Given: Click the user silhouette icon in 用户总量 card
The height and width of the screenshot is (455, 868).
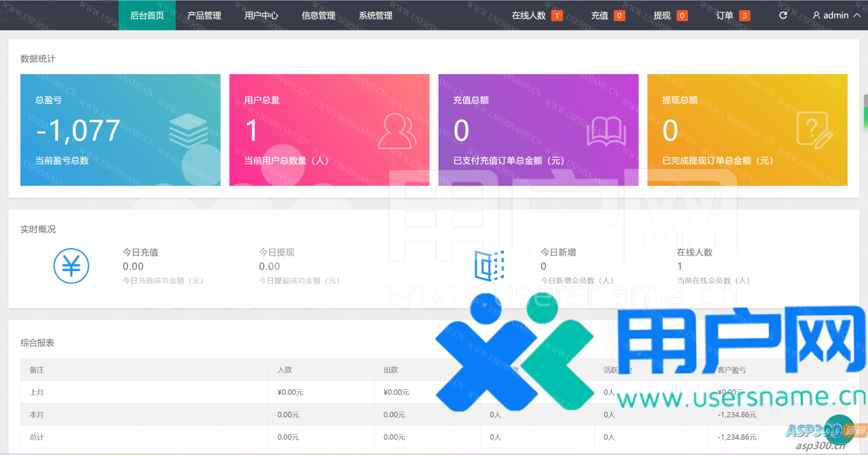Looking at the screenshot, I should click(397, 131).
